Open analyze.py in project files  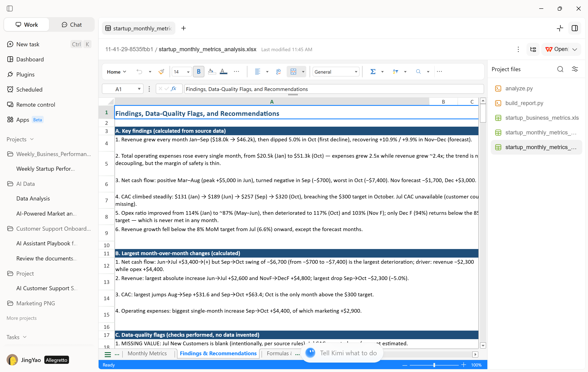[x=536, y=88]
